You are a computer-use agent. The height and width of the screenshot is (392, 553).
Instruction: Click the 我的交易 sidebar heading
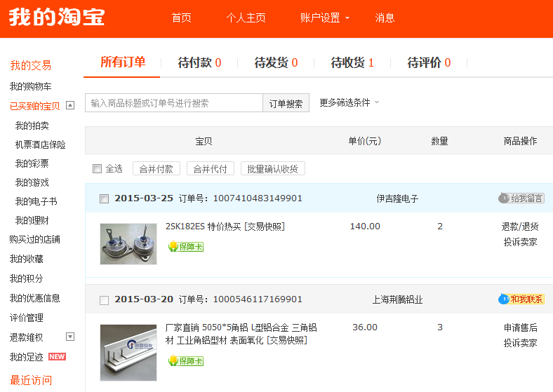coord(31,65)
